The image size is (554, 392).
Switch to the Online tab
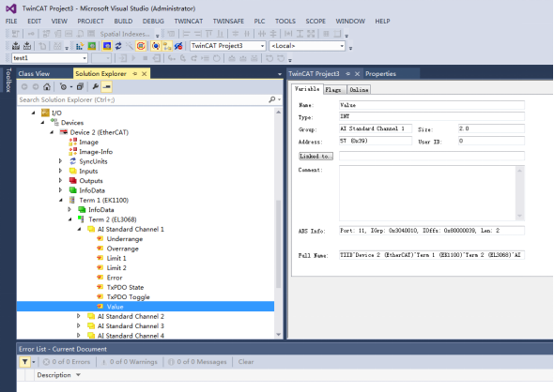coord(359,90)
